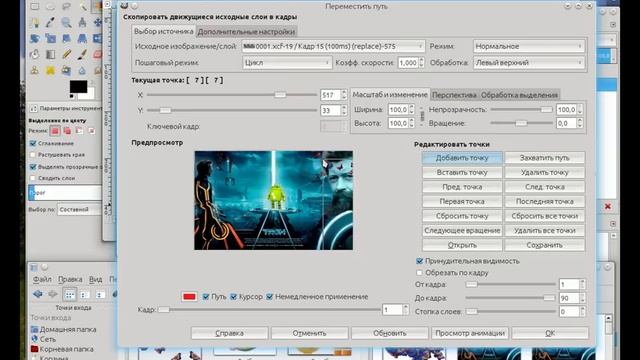Select the Free Select lasso tool
640x360 pixels.
[66, 7]
